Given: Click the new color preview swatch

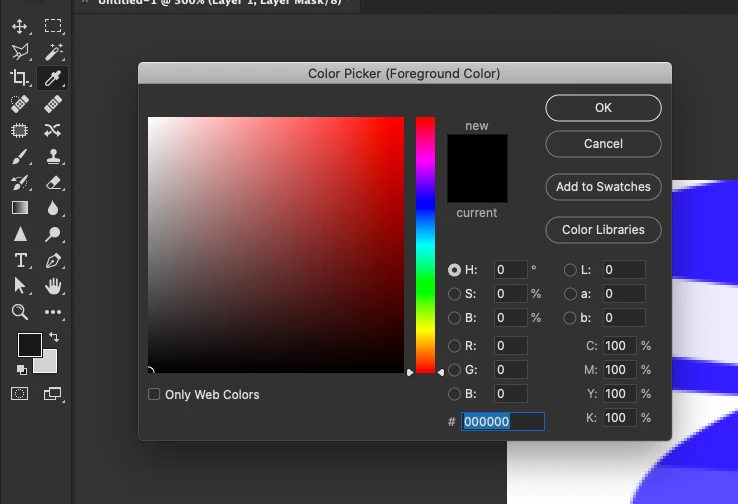Looking at the screenshot, I should [x=477, y=152].
